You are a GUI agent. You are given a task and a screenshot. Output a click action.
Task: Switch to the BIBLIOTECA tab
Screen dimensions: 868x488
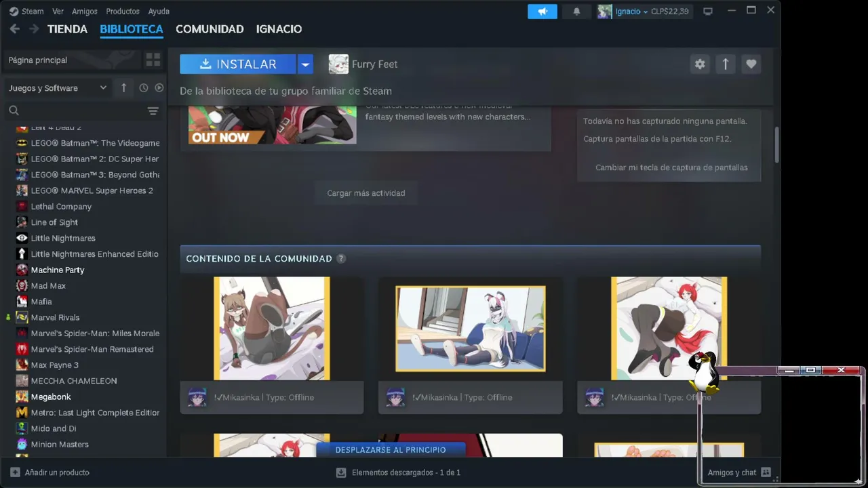[x=132, y=29]
